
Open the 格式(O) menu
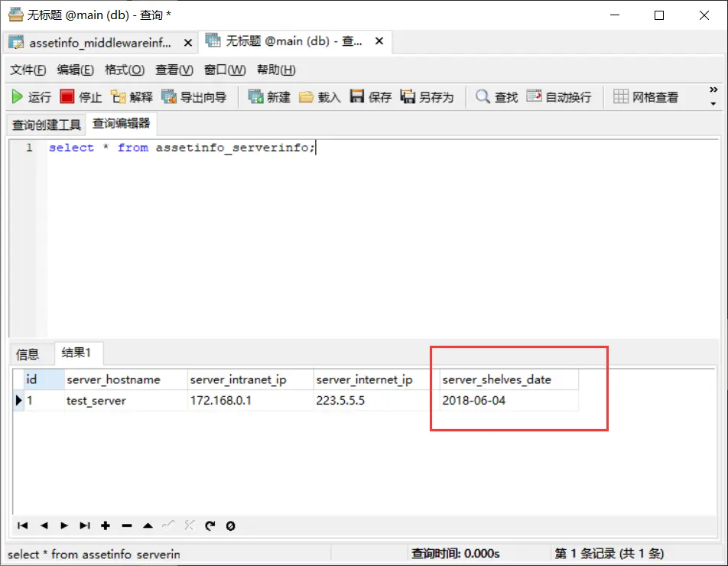tap(125, 70)
